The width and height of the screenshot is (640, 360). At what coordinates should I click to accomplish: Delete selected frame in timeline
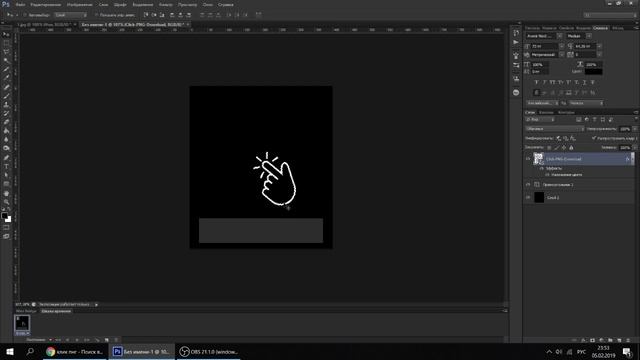pyautogui.click(x=116, y=340)
